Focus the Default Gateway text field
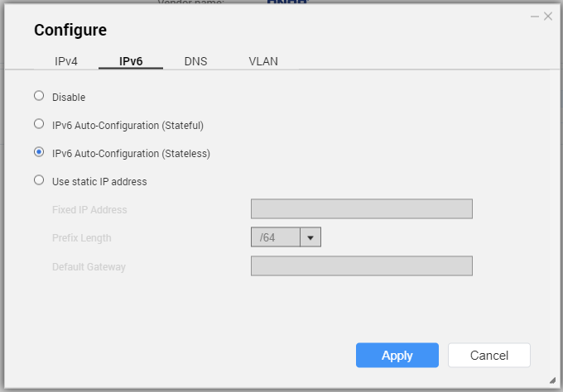Screen dimensions: 563x392 point(361,265)
